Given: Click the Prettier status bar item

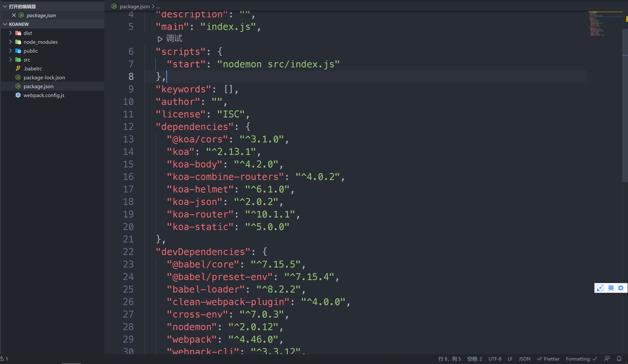Looking at the screenshot, I should [x=548, y=359].
